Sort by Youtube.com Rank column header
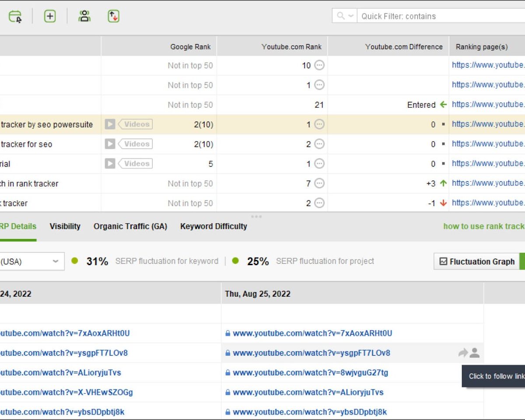Screen dimensions: 525x420 coord(291,47)
